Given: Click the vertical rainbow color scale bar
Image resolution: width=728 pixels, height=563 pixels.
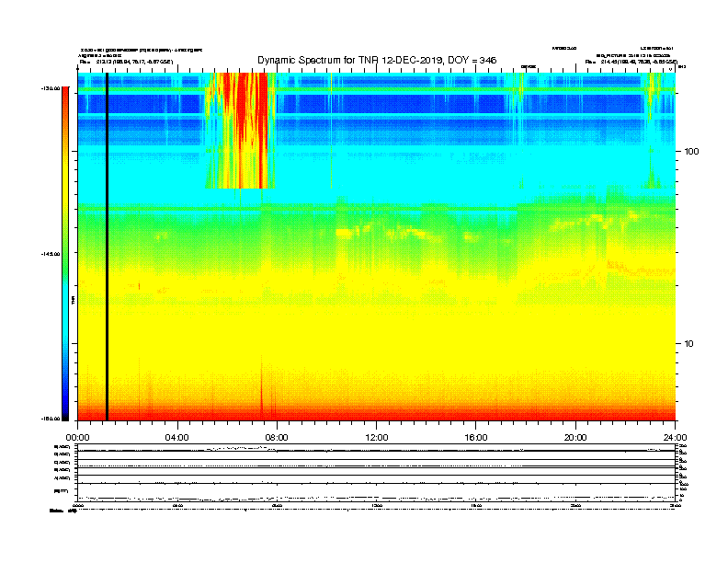Looking at the screenshot, I should pos(65,254).
